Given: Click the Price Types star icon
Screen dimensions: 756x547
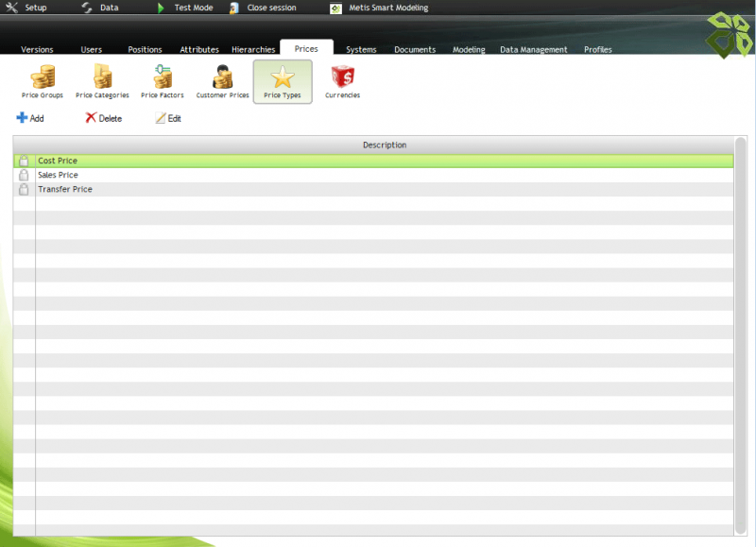Looking at the screenshot, I should point(283,79).
